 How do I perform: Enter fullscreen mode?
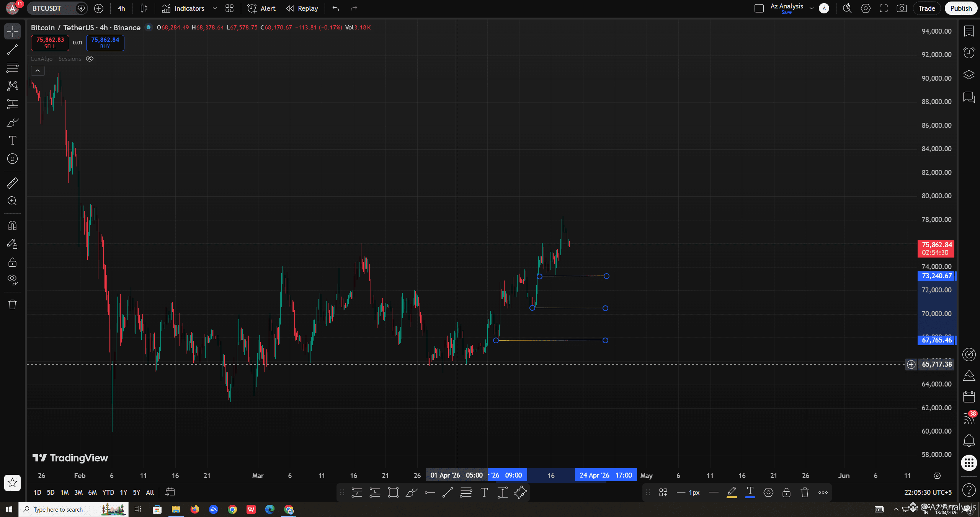884,8
